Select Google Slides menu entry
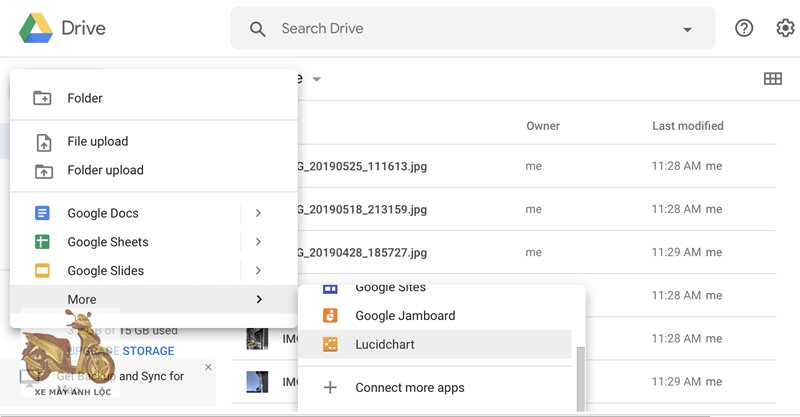This screenshot has height=417, width=800. coord(154,271)
